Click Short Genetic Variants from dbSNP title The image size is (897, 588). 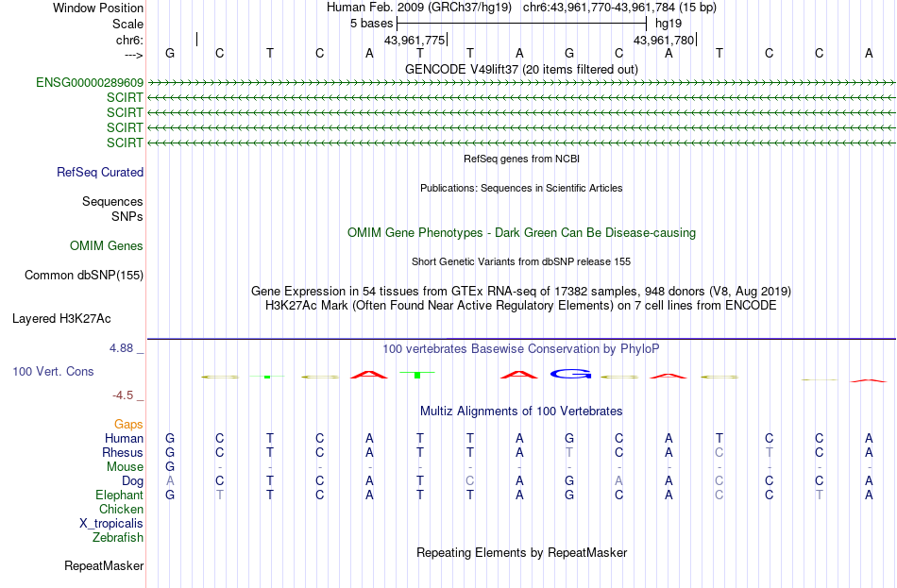pos(521,261)
